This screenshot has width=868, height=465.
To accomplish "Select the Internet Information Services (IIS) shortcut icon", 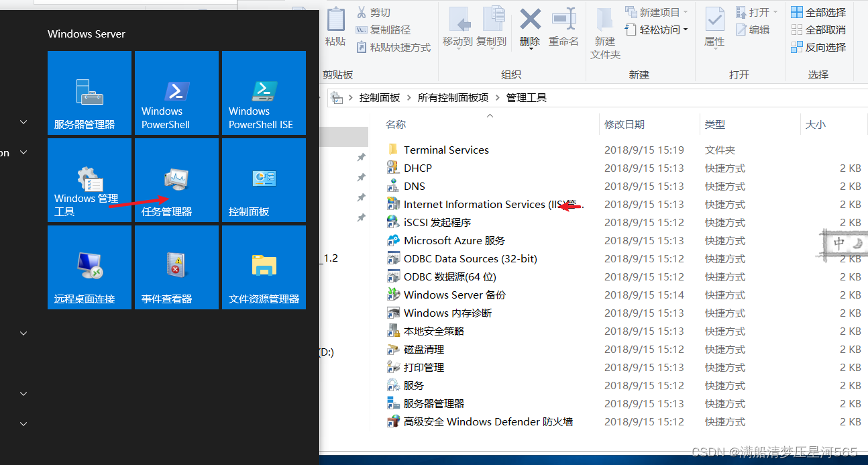I will (393, 204).
